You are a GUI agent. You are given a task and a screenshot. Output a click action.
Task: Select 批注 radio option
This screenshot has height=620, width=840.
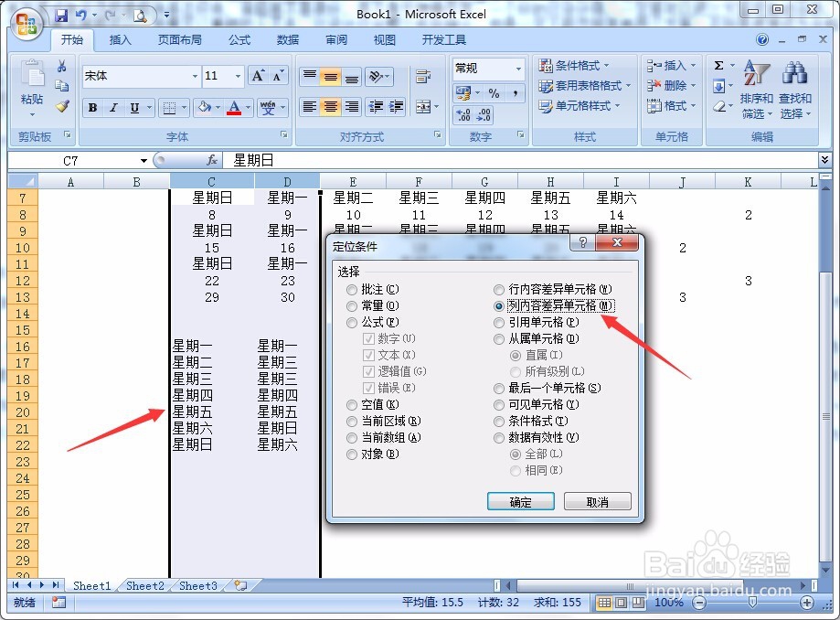coord(351,290)
